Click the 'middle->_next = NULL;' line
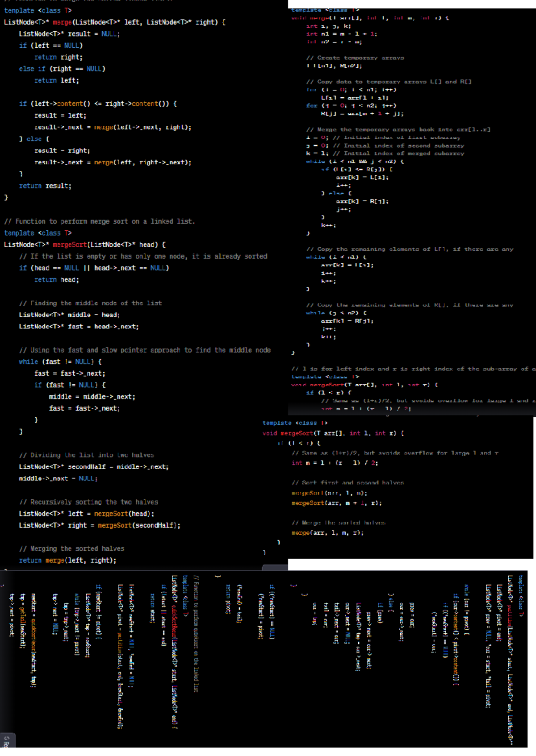 click(x=58, y=478)
